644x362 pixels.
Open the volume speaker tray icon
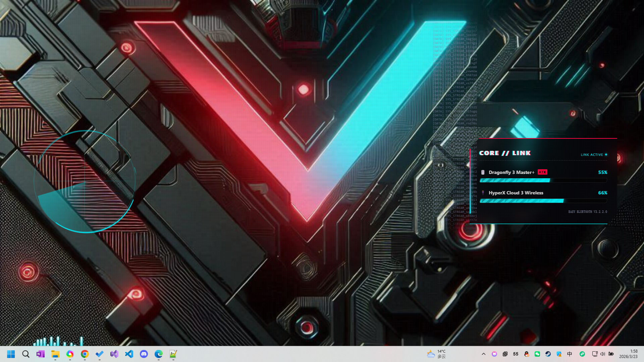pos(603,354)
